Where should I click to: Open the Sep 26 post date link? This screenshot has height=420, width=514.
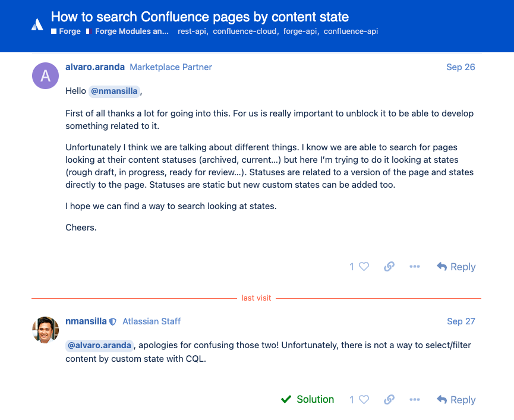coord(461,67)
